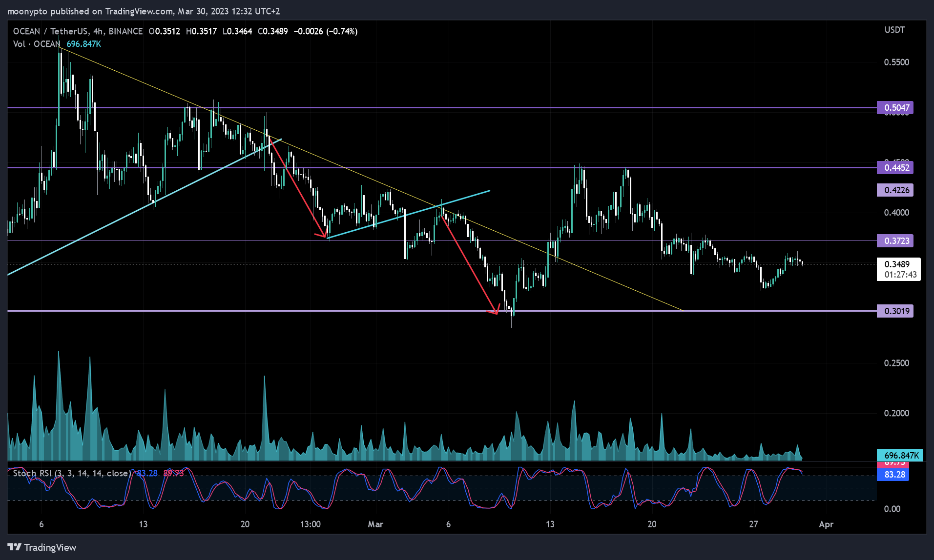Click the 27 date label on time axis
This screenshot has height=560, width=934.
tap(753, 524)
